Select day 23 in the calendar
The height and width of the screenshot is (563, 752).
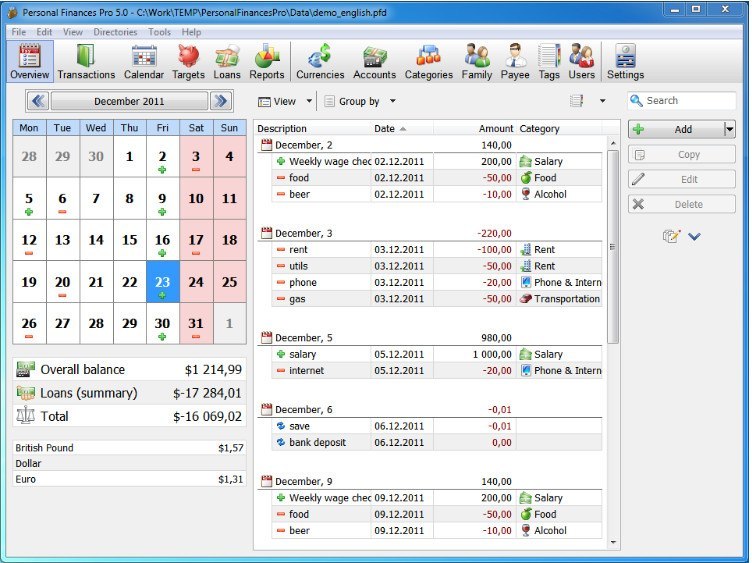tap(163, 282)
